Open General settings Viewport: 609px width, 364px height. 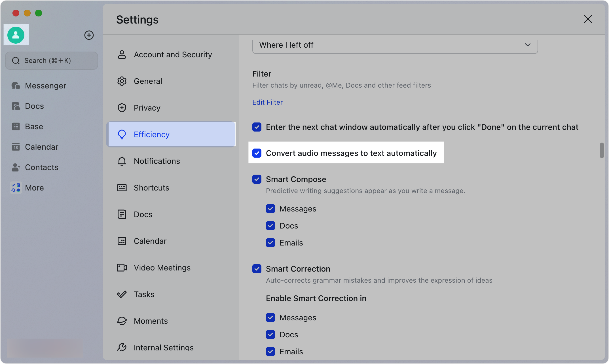pyautogui.click(x=171, y=81)
